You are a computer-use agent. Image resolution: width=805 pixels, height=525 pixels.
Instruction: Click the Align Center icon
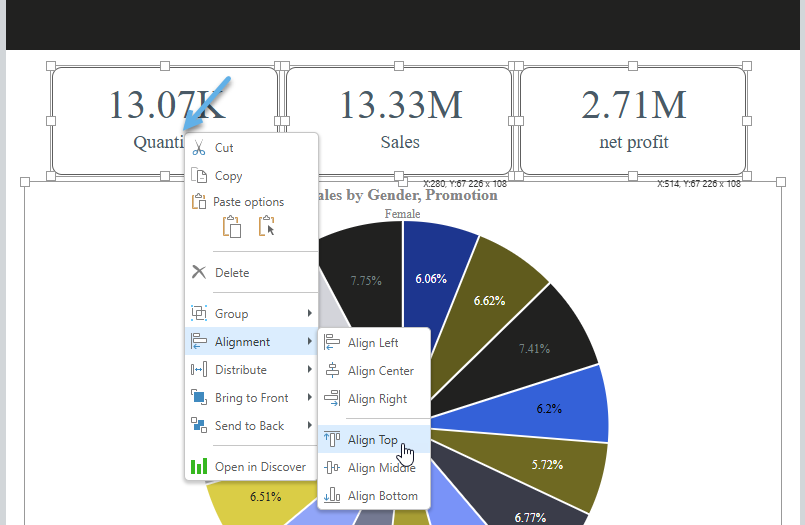coord(332,370)
